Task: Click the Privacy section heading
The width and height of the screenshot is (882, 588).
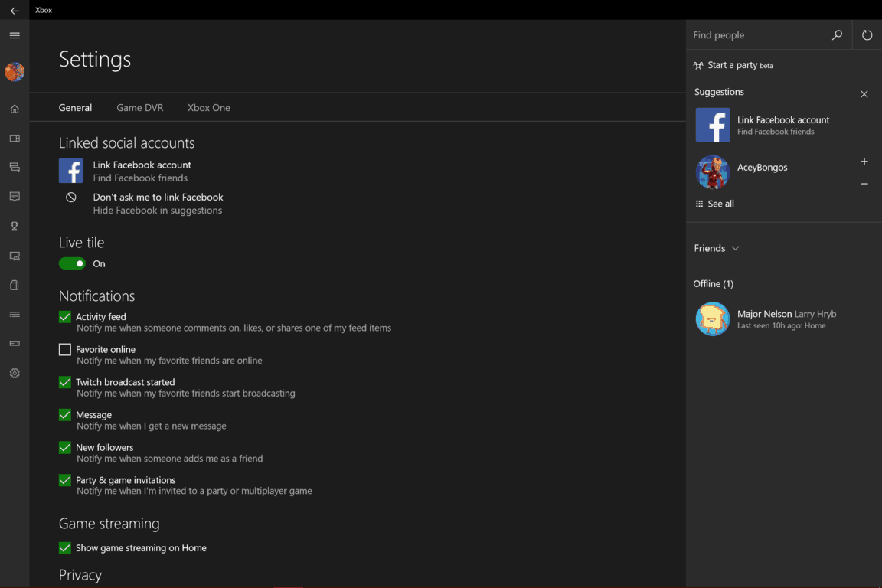Action: click(80, 575)
